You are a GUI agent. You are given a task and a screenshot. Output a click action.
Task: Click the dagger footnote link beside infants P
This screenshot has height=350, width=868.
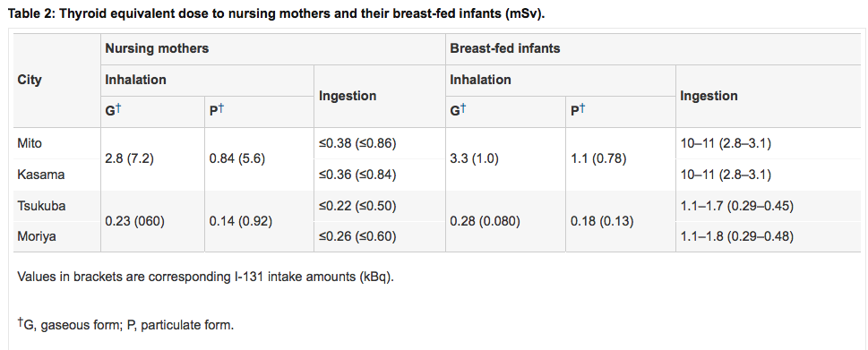581,109
